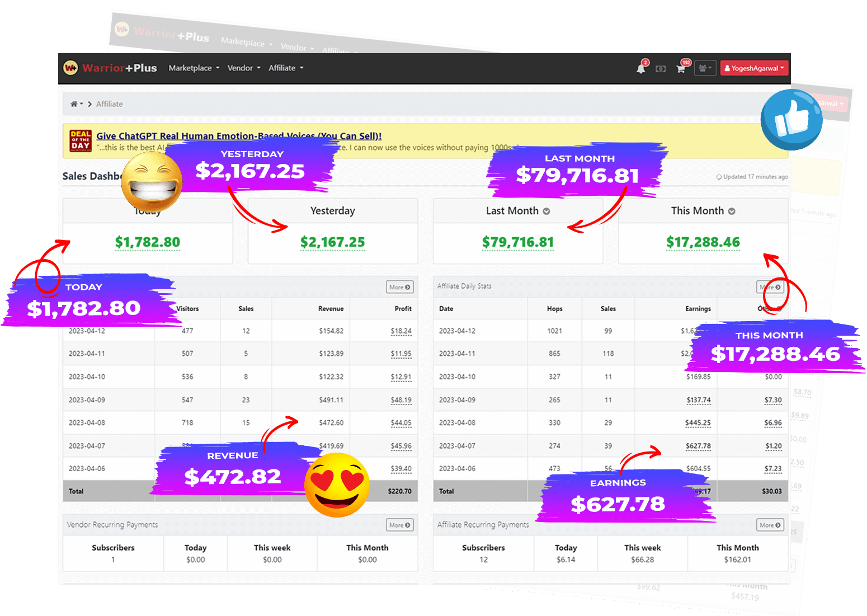Viewport: 867px width, 616px height.
Task: Open the Give ChatGPT Real Human Voices deal link
Action: 239,136
